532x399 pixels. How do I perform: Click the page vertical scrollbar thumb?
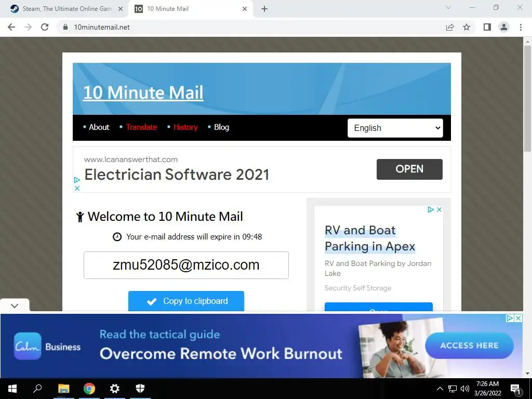point(527,98)
